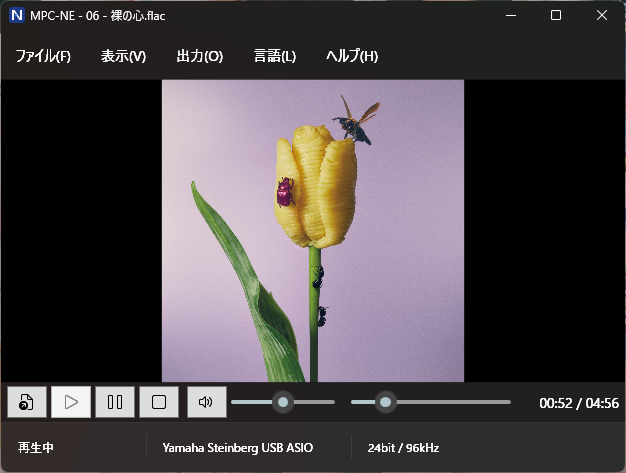This screenshot has height=473, width=626.
Task: Click the window title text 06 - 裸の心.flac
Action: 125,16
